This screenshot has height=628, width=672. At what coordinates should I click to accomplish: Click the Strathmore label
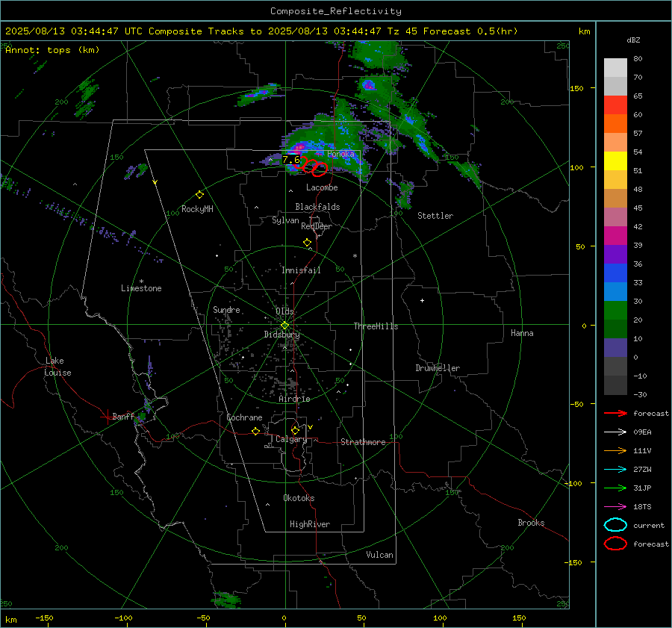(363, 442)
